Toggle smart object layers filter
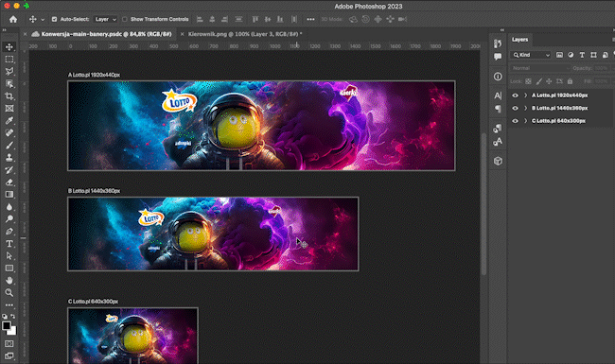The height and width of the screenshot is (364, 615). coord(606,55)
